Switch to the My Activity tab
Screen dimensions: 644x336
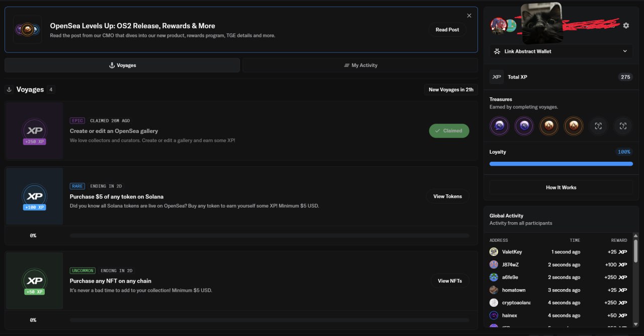(x=360, y=65)
